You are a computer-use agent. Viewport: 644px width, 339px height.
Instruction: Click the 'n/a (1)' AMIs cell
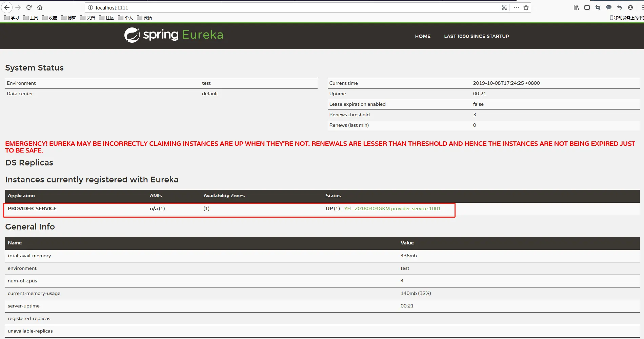[157, 208]
